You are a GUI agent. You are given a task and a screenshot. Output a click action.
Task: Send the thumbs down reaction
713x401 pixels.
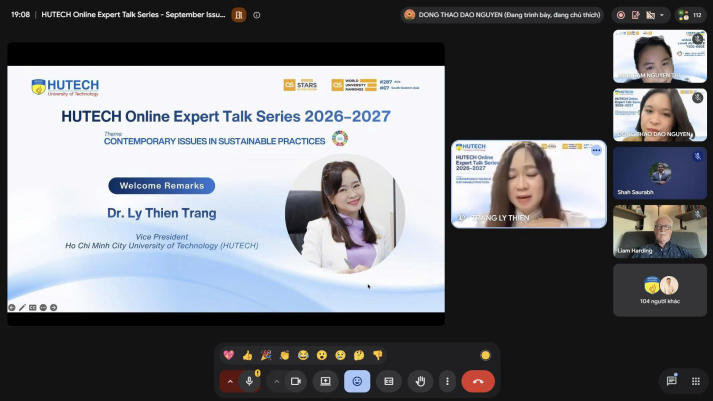point(377,355)
